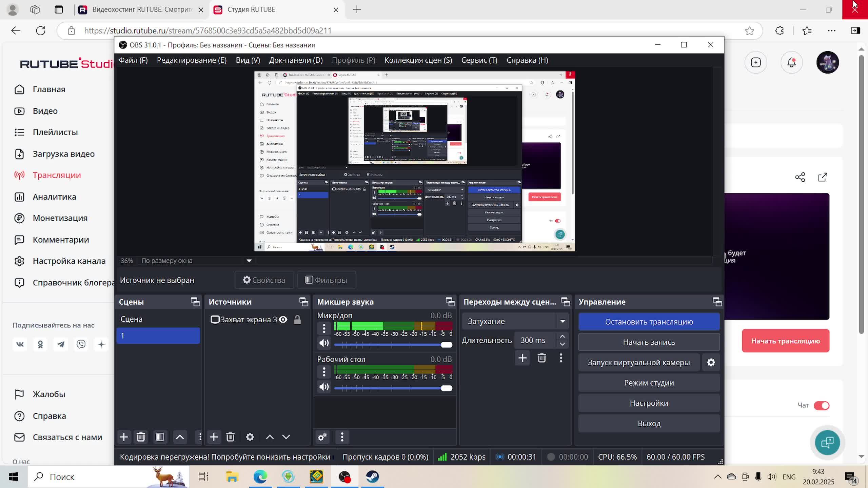Viewport: 868px width, 488px height.
Task: Open source properties gear icon
Action: [x=250, y=437]
